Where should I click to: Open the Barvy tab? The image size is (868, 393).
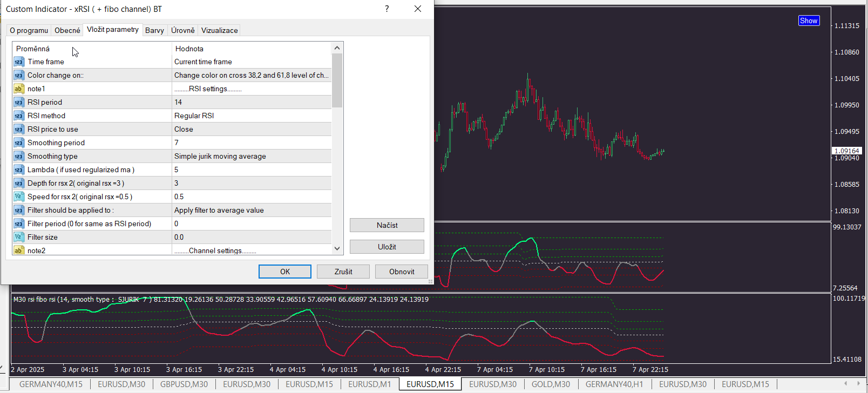tap(154, 30)
